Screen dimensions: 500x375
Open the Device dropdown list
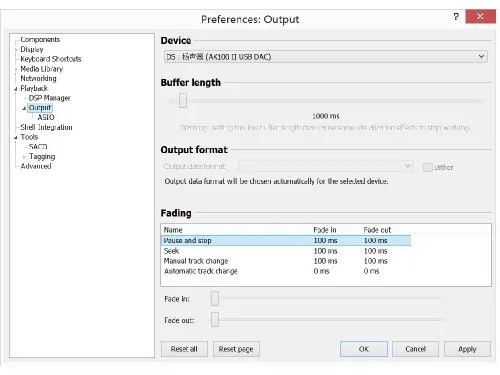pos(326,57)
